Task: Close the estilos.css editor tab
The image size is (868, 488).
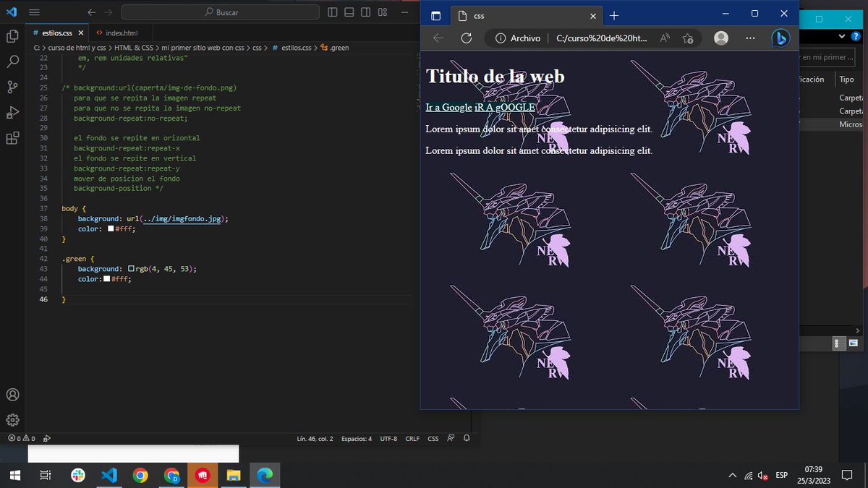Action: point(81,33)
